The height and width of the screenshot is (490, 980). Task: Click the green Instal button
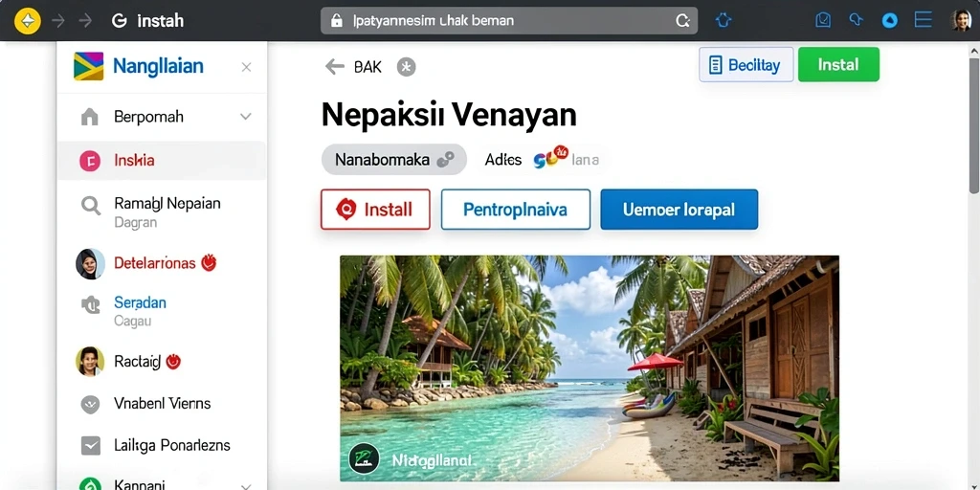click(x=838, y=64)
